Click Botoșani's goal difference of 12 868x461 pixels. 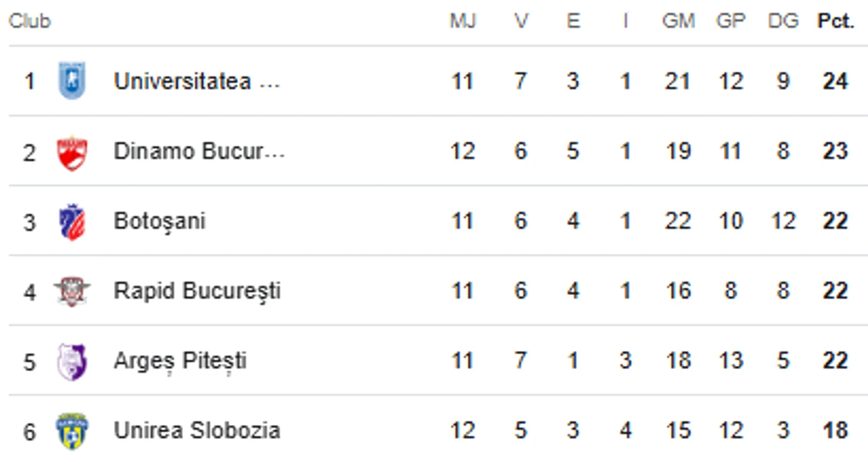click(x=783, y=221)
